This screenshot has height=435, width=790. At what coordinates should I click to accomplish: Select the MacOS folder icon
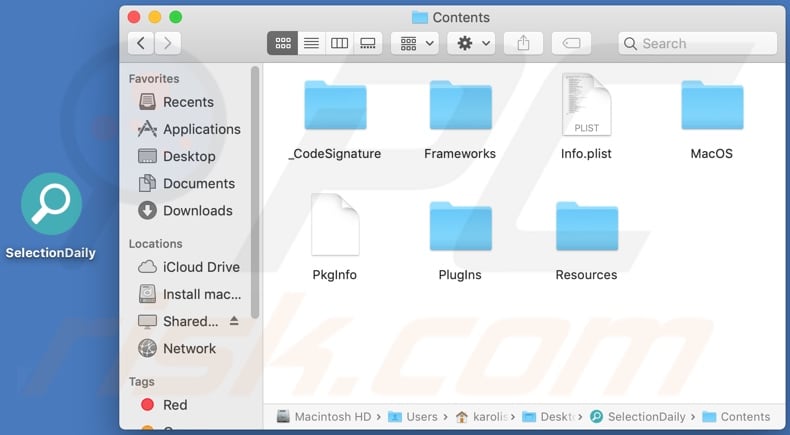point(712,105)
